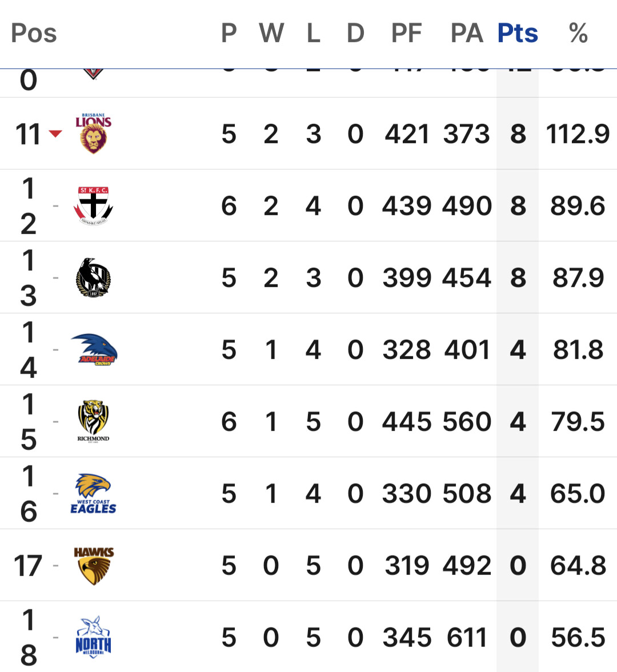Sort by PF points-for header
The image size is (617, 672).
coord(406,33)
